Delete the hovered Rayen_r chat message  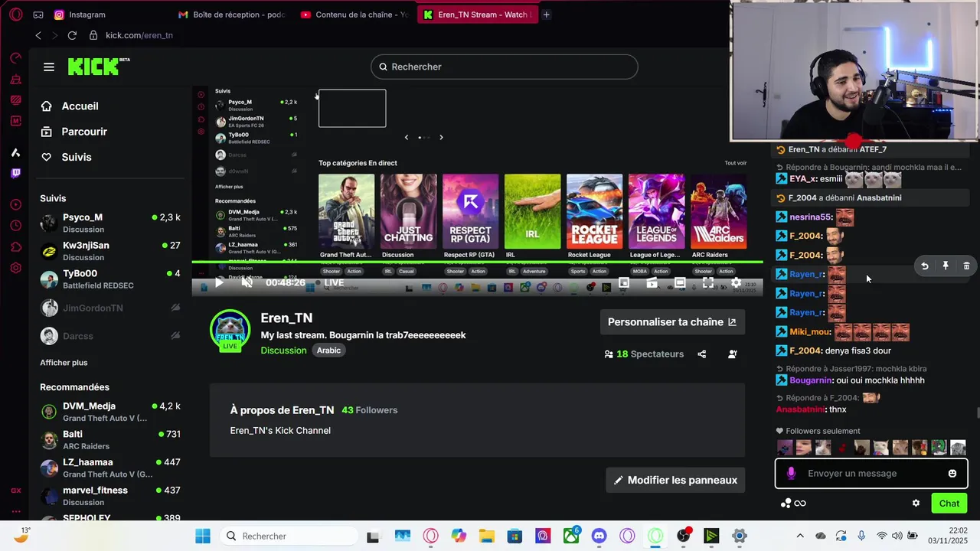(966, 266)
